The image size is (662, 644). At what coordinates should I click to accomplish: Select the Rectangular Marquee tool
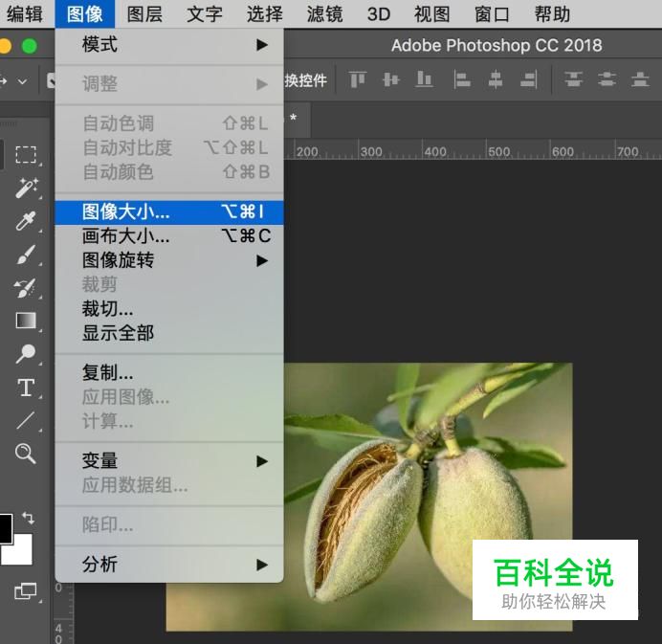(26, 155)
